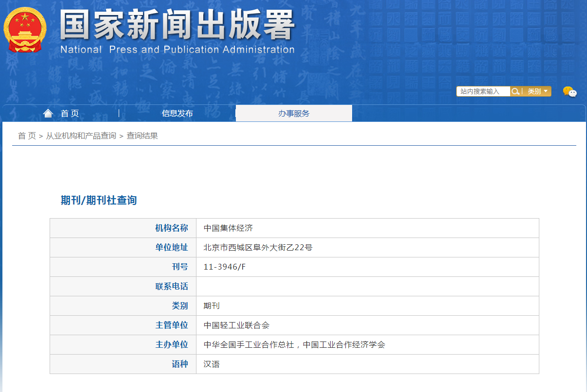Screen dimensions: 587x392
Task: Select the 刊号 value 11-3946/F
Action: [x=225, y=267]
